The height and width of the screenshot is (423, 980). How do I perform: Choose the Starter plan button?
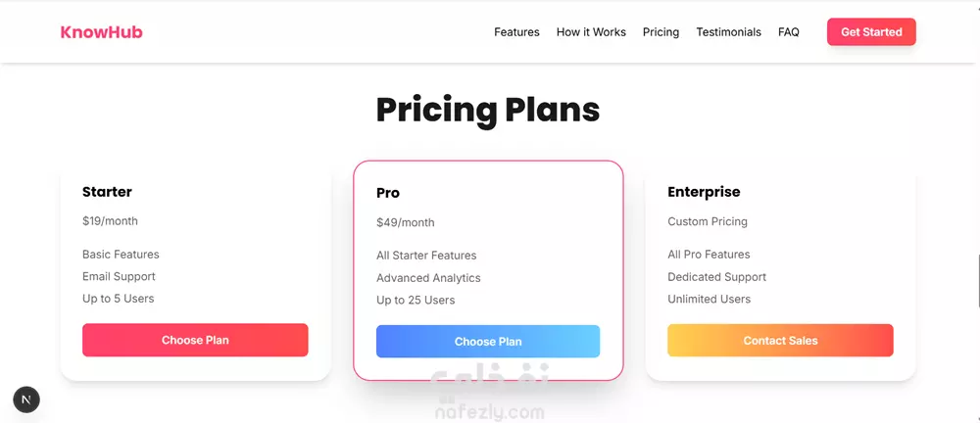pyautogui.click(x=195, y=340)
